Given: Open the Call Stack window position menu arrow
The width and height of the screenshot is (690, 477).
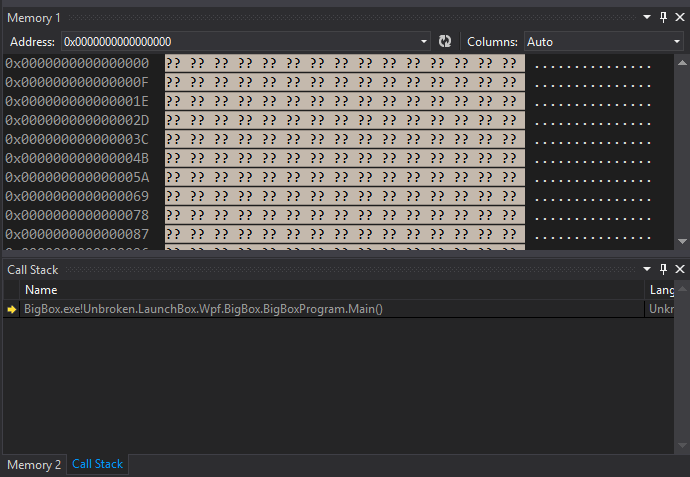Looking at the screenshot, I should click(x=647, y=269).
